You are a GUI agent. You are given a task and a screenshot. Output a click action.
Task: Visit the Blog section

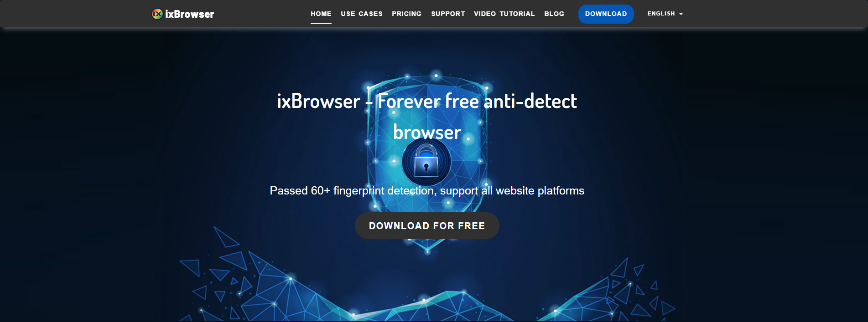pos(554,14)
